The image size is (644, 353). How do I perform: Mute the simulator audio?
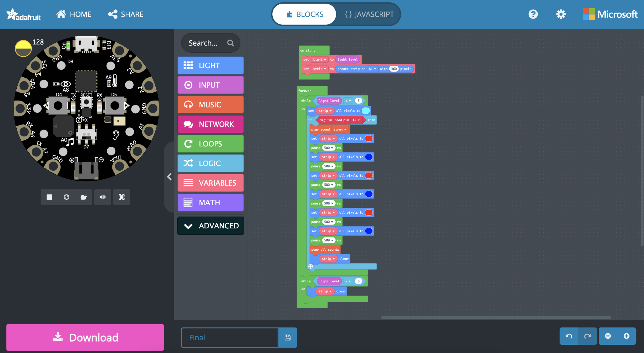[103, 197]
